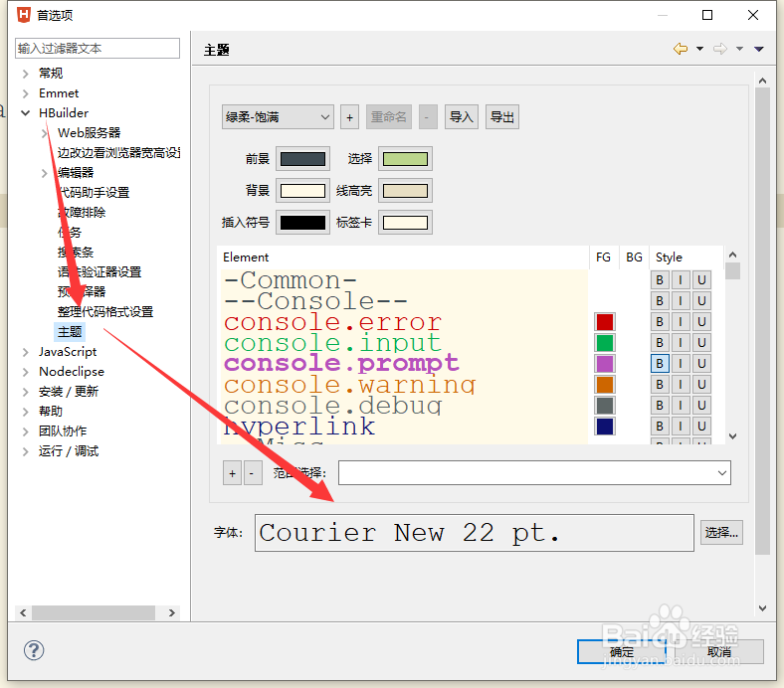Viewport: 784px width, 688px height.
Task: Pick the 选择 selection color swatch
Action: point(405,159)
